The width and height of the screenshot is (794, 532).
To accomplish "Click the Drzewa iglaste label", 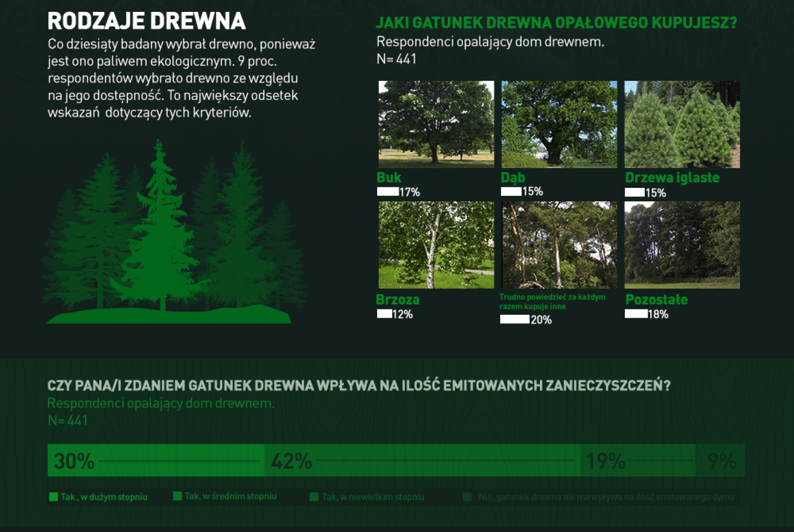I will click(x=672, y=177).
